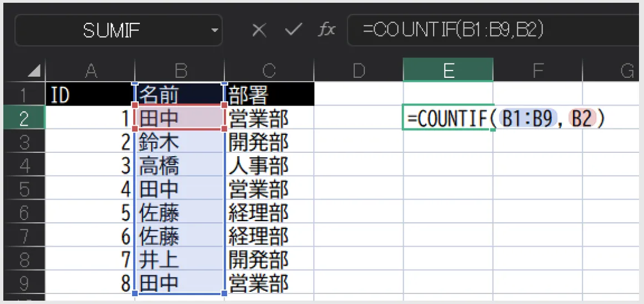Select column B header
This screenshot has height=304, width=644.
(x=180, y=71)
